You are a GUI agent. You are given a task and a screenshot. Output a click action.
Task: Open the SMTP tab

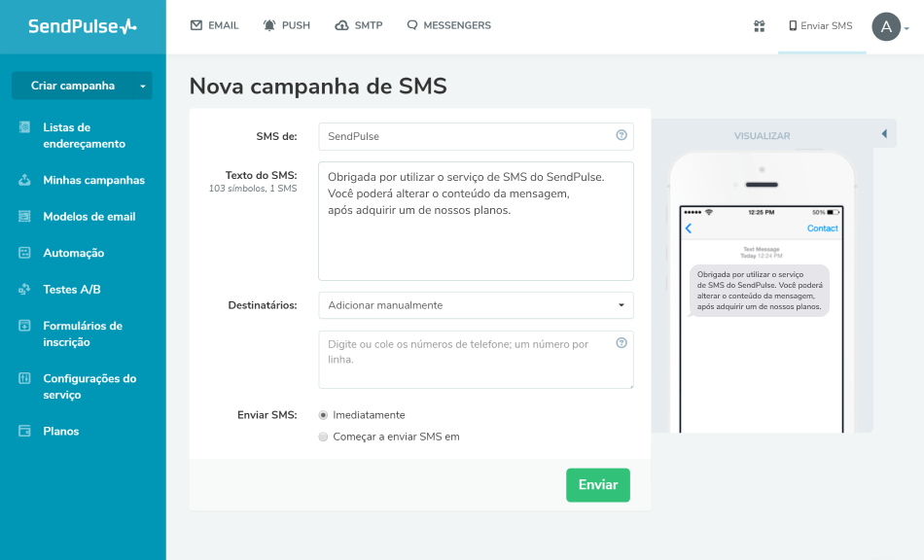359,25
